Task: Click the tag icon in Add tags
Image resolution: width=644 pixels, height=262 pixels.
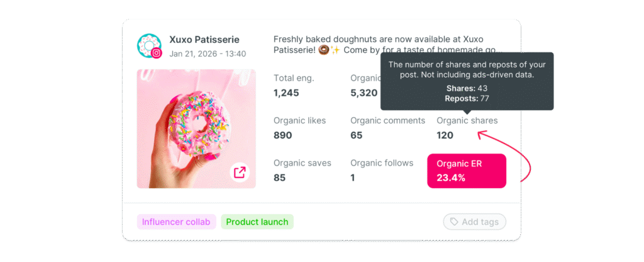Action: pos(452,222)
